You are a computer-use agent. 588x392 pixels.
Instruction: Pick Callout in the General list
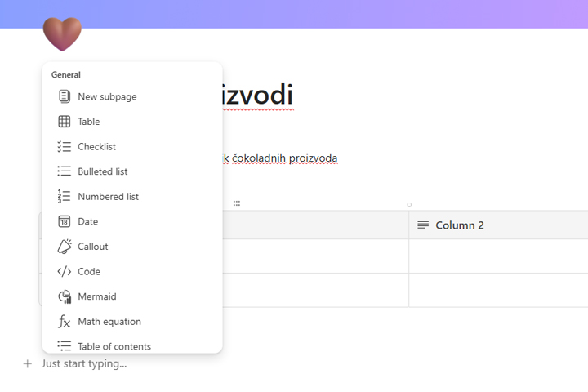[93, 247]
